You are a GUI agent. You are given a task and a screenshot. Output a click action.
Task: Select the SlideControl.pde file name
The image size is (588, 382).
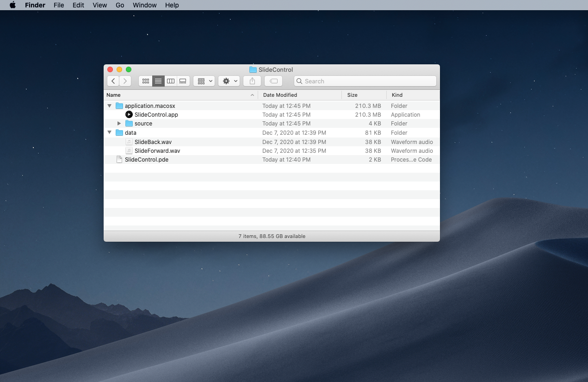click(147, 160)
